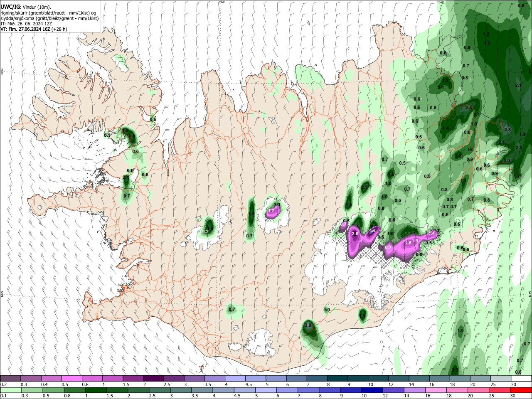Click the 15W longitude label

point(441,2)
